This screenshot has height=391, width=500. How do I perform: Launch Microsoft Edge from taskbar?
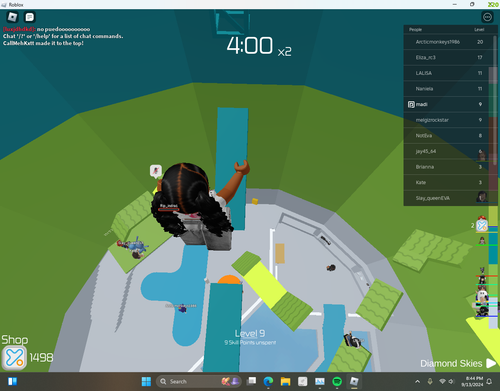point(268,381)
